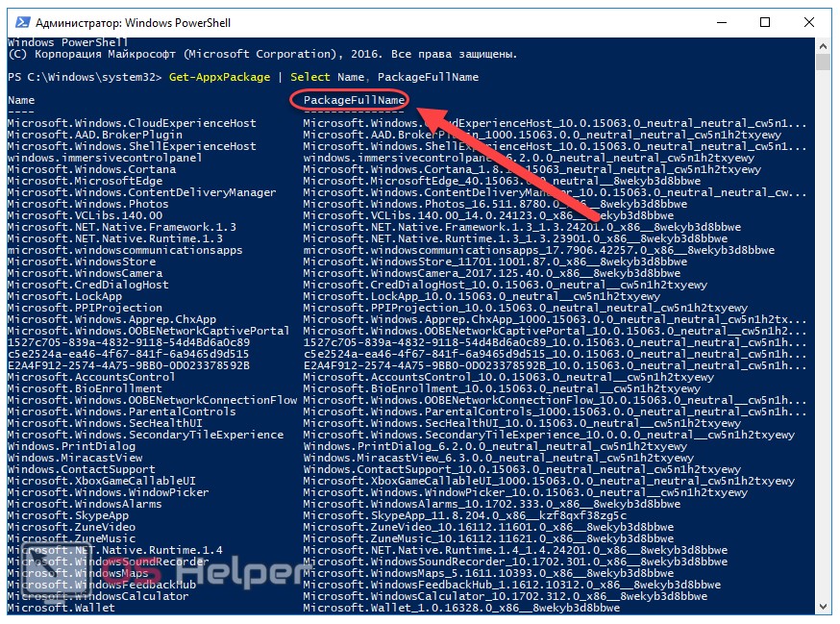This screenshot has width=840, height=624.
Task: Click the Microsoft.Windows.SecHealthUI name entry
Action: pyautogui.click(x=105, y=423)
